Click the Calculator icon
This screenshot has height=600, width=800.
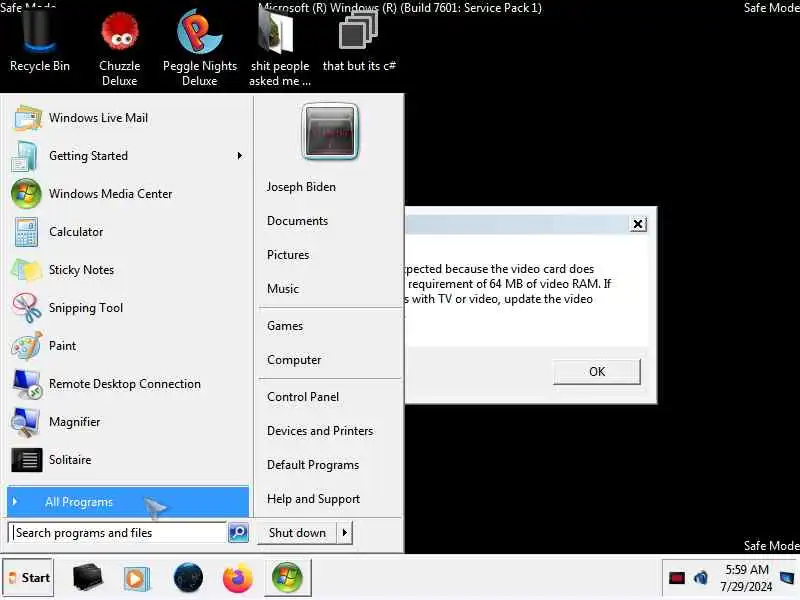click(26, 232)
